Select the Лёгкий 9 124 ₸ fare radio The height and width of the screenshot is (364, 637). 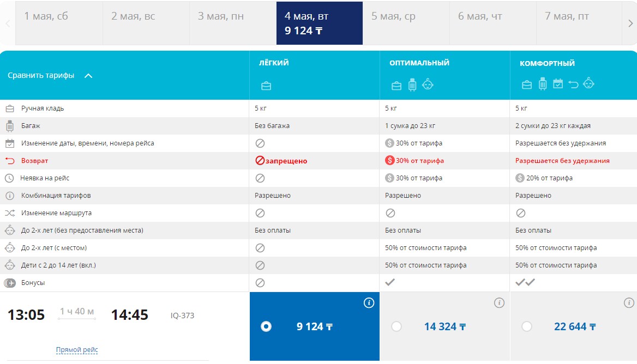(266, 326)
